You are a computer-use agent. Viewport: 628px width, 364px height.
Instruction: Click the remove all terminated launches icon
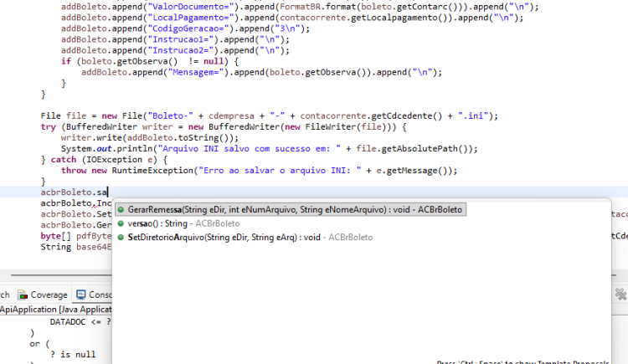coord(620,295)
